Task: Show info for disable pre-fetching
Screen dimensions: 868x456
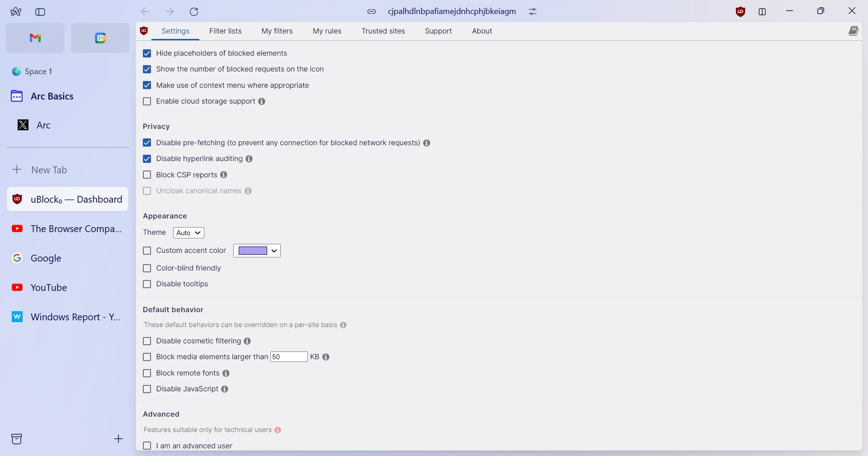Action: coord(426,143)
